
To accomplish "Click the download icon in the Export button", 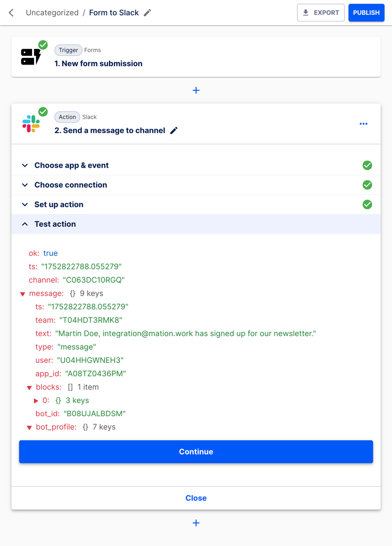I will (x=305, y=12).
